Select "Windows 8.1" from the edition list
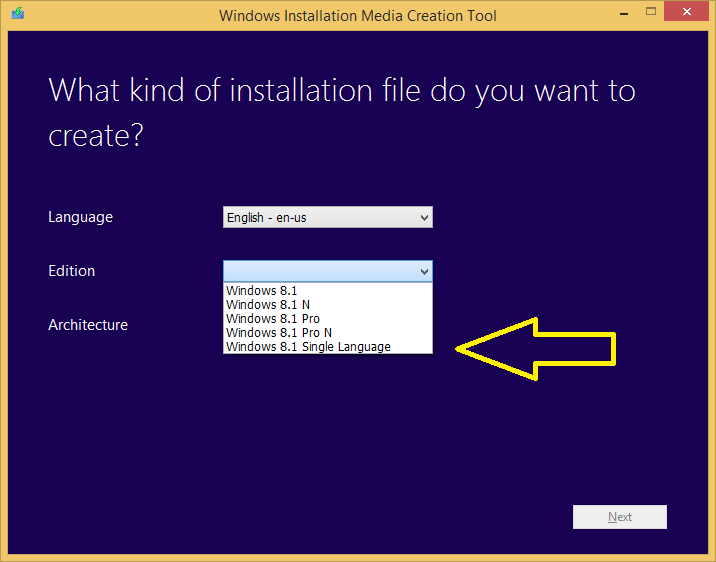716x562 pixels. [x=254, y=291]
